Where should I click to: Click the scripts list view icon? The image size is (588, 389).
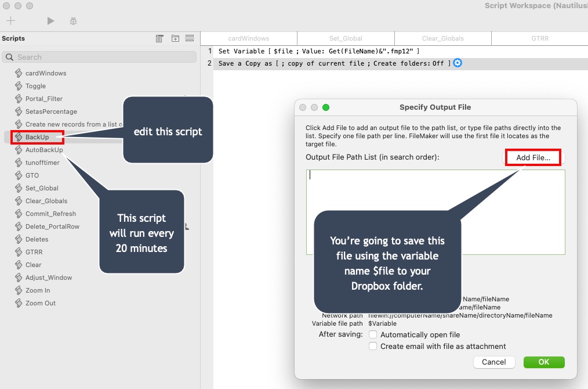(x=159, y=38)
